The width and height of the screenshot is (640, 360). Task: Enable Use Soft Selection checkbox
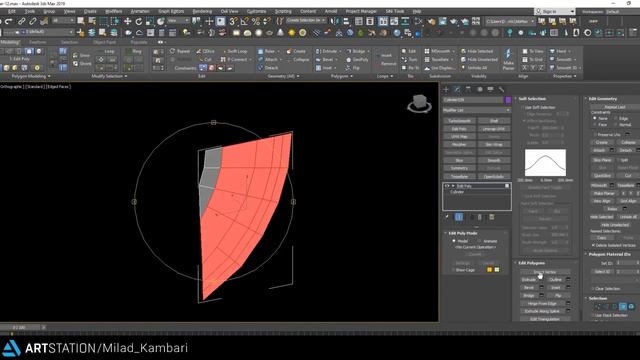click(522, 107)
